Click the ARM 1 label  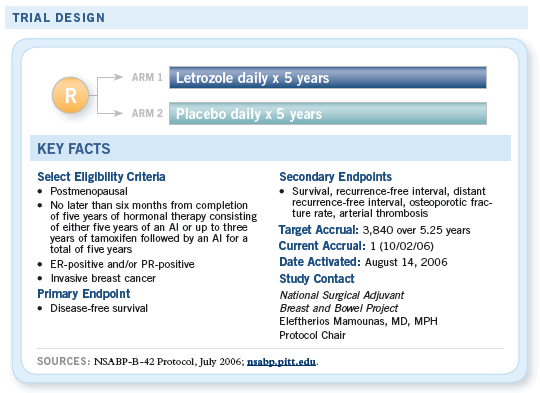click(x=147, y=77)
